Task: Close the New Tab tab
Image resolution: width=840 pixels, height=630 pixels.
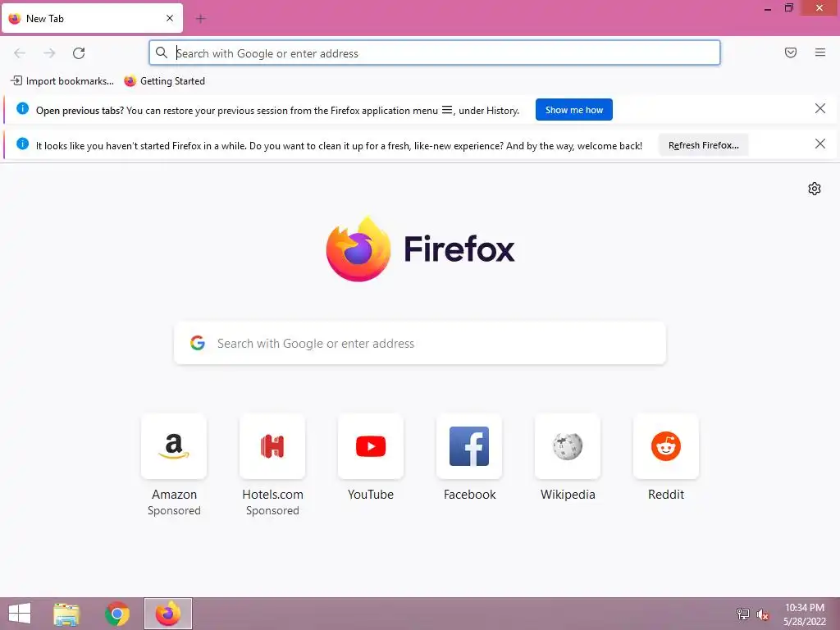Action: tap(170, 18)
